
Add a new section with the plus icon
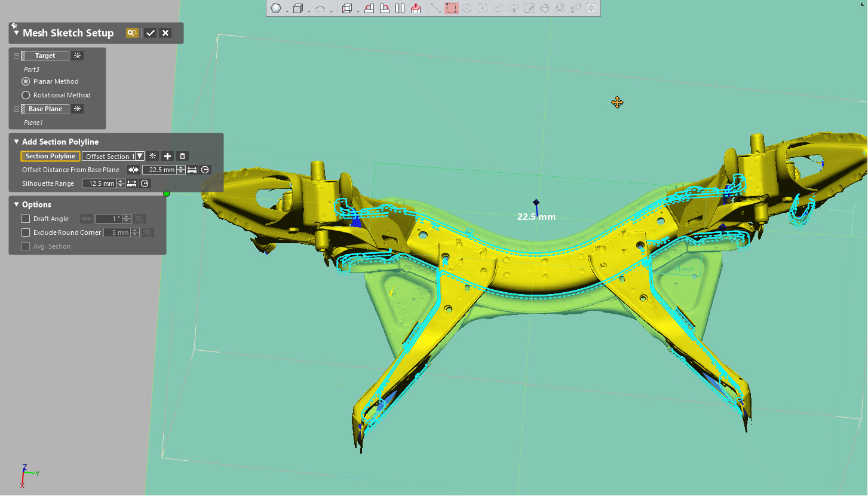168,156
